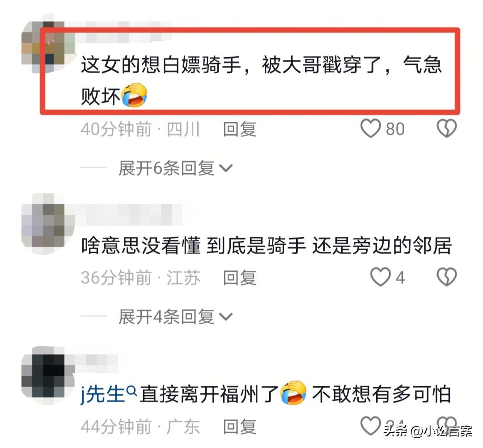The width and height of the screenshot is (483, 448).
Task: Tap the crying-laughing emoji after 败坏
Action: click(134, 95)
